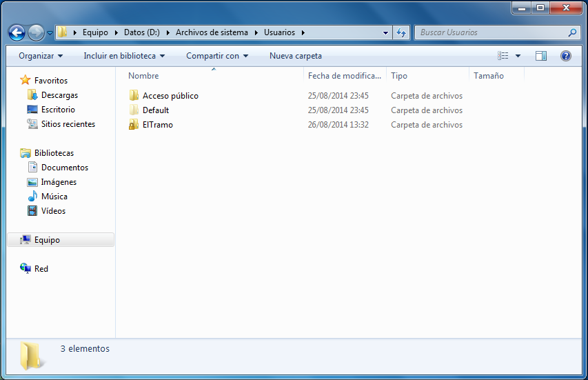Open Favoritos in the navigation pane
588x380 pixels.
[51, 80]
